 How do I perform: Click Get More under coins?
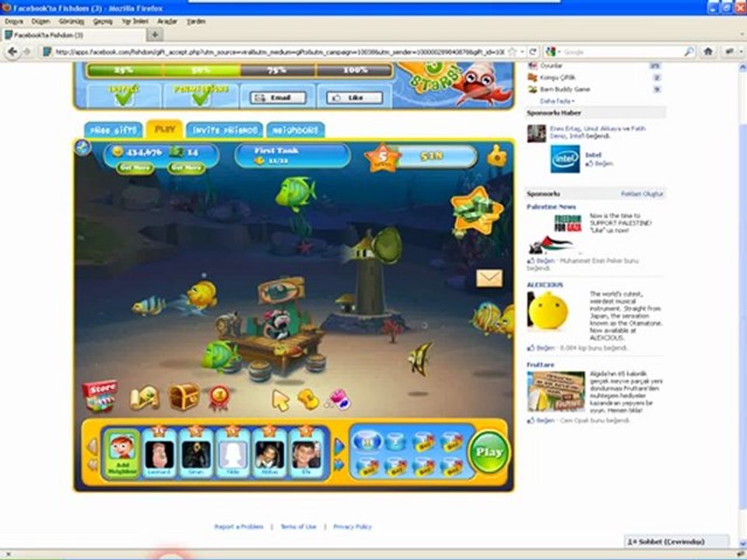click(135, 168)
